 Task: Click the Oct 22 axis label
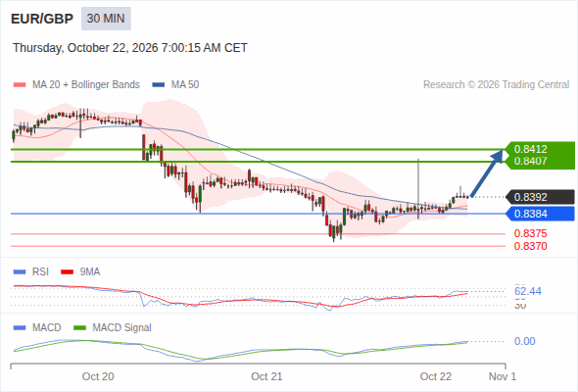435,376
